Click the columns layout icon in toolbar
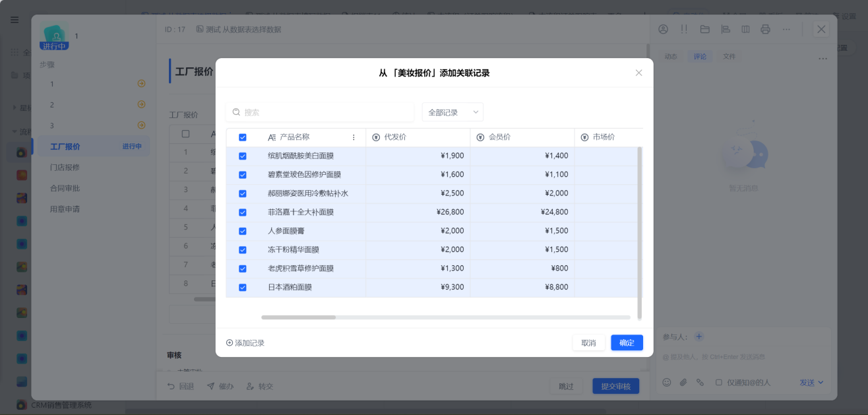The height and width of the screenshot is (415, 868). point(745,29)
